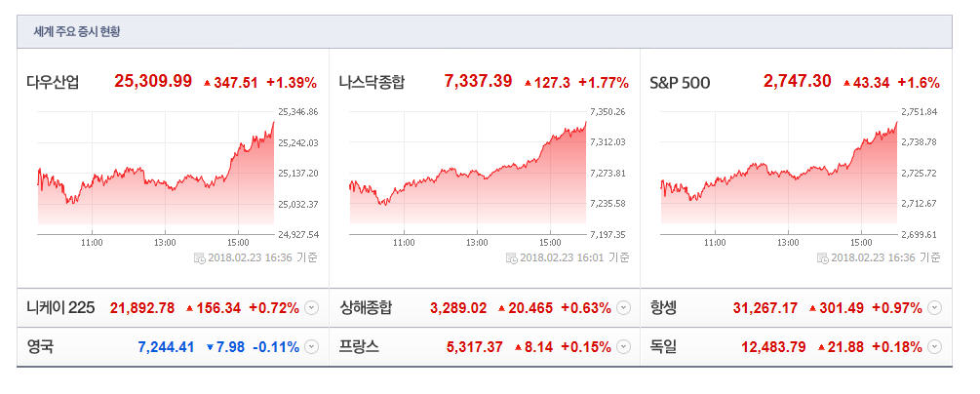The height and width of the screenshot is (394, 980).
Task: Click the red up arrow beside 156.34
Action: pos(189,308)
